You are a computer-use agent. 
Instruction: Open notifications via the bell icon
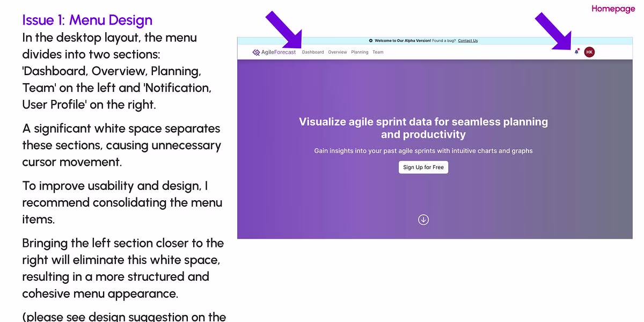pyautogui.click(x=576, y=52)
